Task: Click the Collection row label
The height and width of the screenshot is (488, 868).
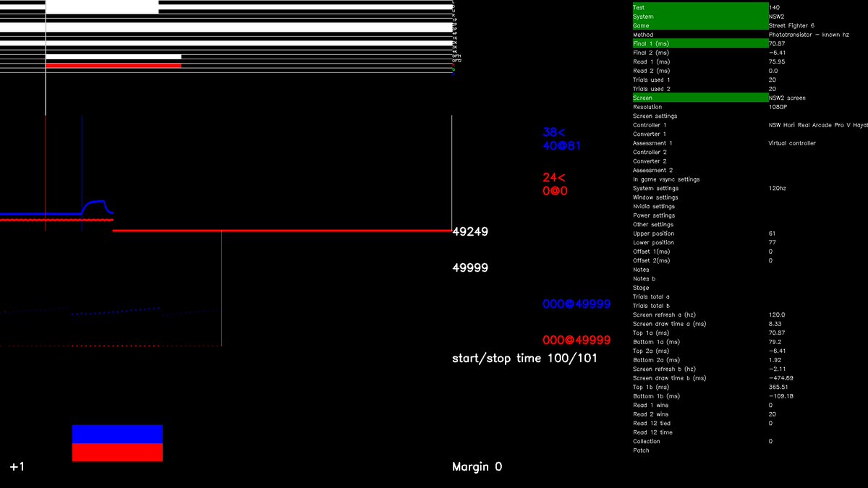Action: (647, 441)
